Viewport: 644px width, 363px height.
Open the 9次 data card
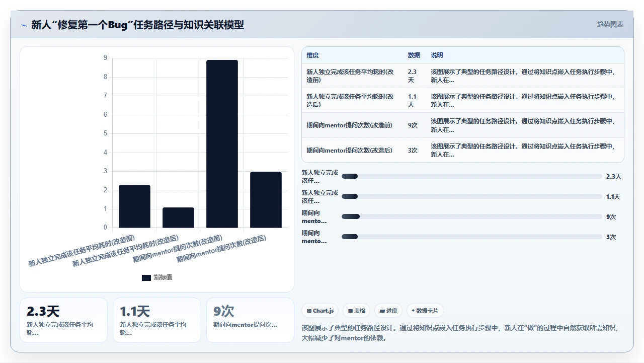[250, 320]
